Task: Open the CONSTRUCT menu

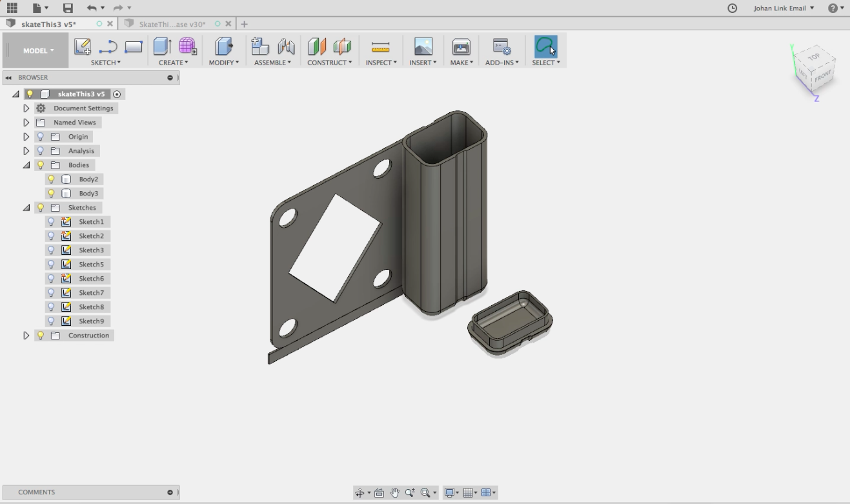Action: 330,63
